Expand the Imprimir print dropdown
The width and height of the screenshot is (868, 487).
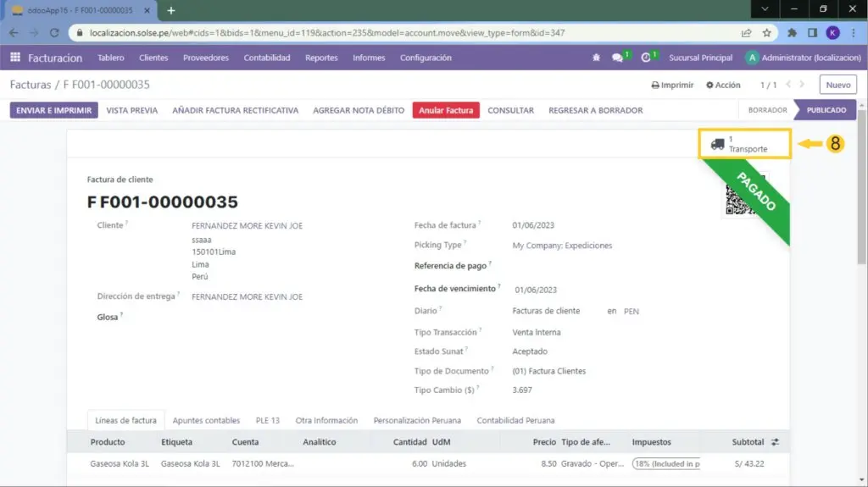coord(672,85)
